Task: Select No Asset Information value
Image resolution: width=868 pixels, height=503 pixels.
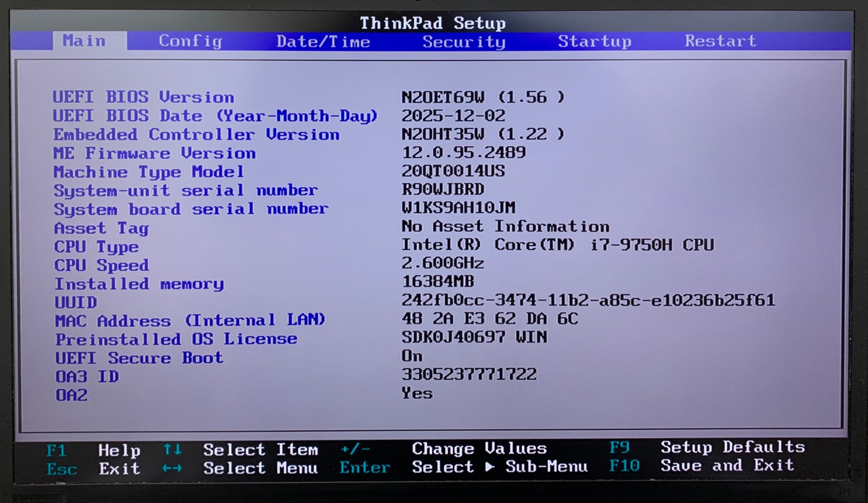Action: tap(505, 226)
